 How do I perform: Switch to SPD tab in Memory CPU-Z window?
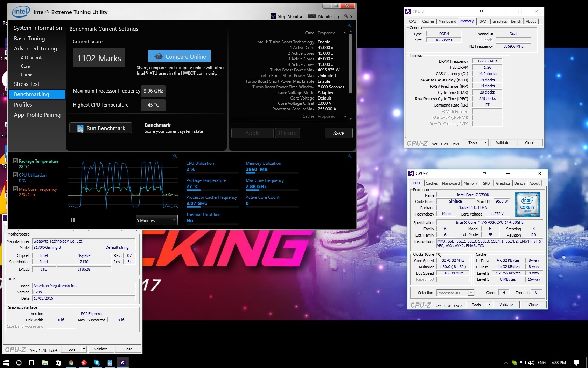[x=483, y=21]
